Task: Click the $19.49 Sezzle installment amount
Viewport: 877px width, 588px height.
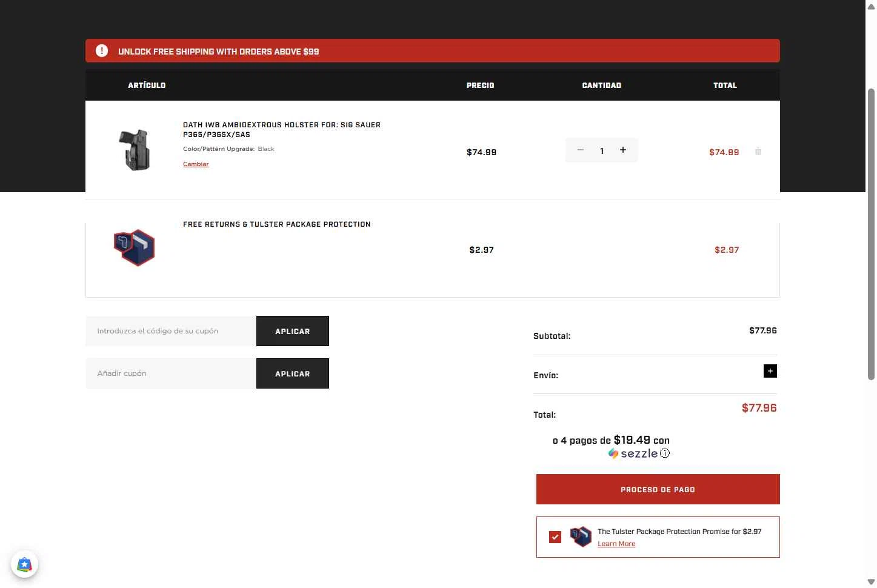Action: tap(632, 440)
